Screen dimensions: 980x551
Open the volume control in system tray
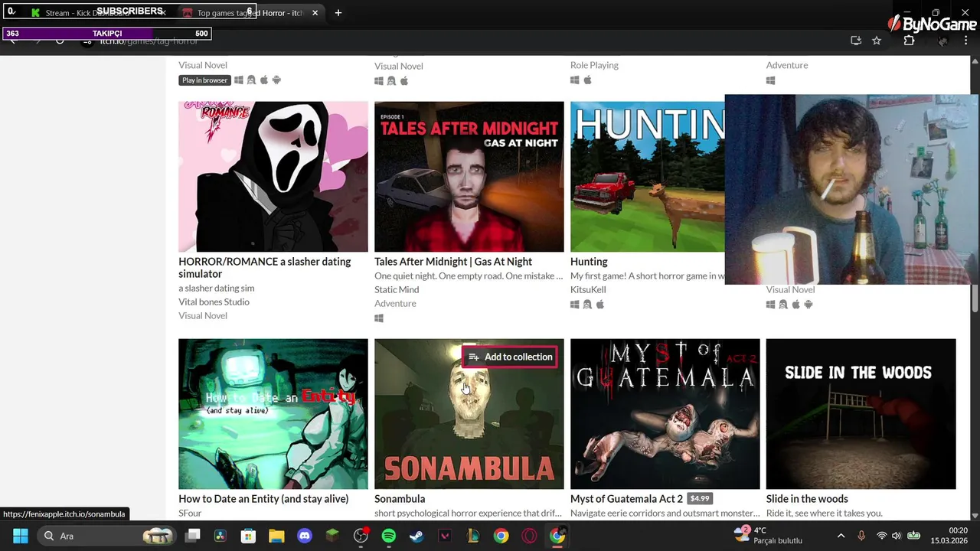[x=896, y=536]
